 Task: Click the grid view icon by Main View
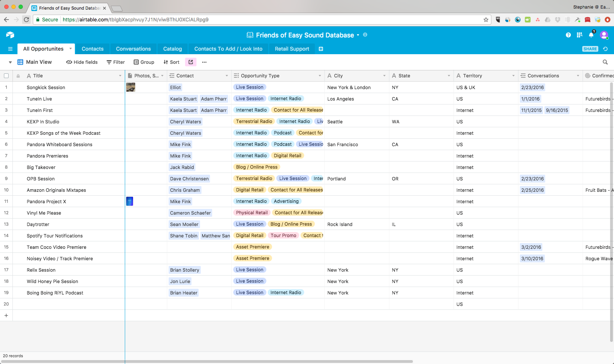(20, 62)
